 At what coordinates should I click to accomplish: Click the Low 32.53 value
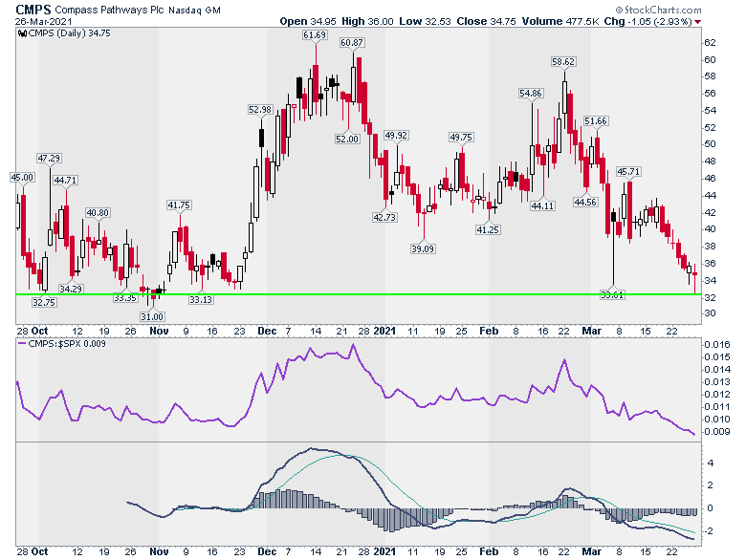point(425,21)
